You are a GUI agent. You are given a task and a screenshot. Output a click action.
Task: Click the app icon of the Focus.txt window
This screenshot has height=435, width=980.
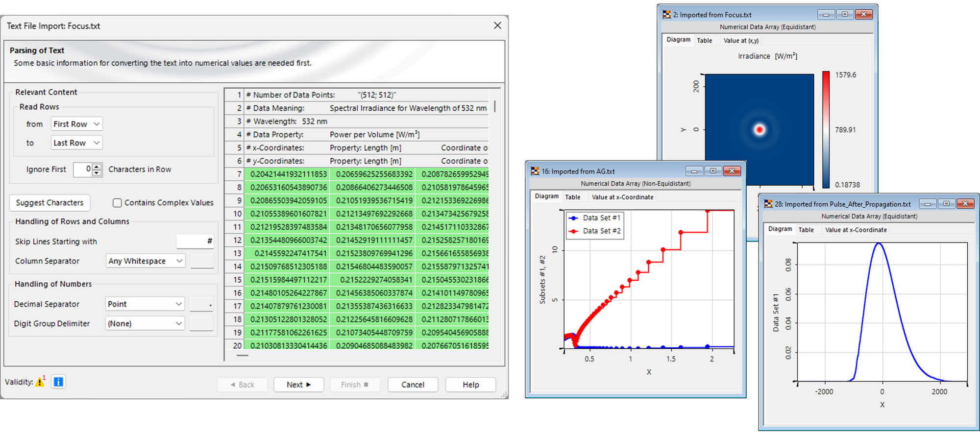click(x=667, y=15)
